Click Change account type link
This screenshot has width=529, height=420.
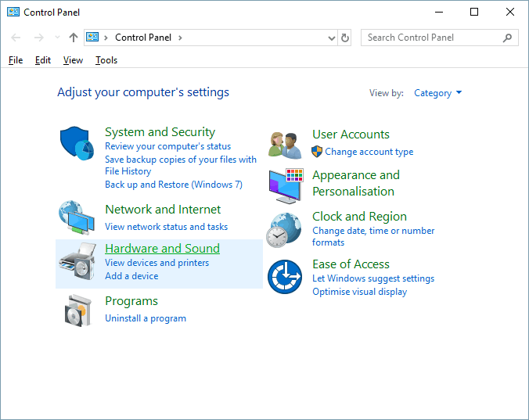[x=369, y=152]
